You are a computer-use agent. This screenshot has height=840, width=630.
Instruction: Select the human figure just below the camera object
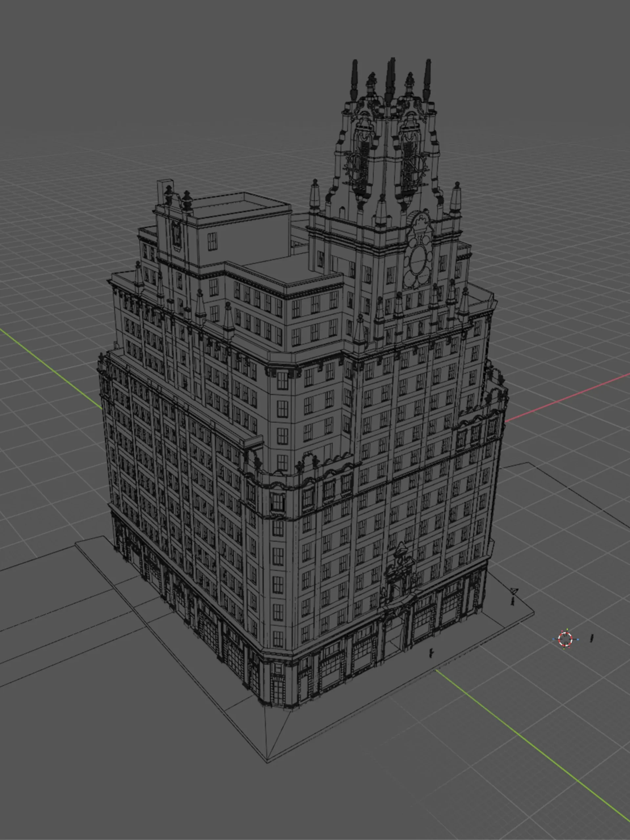coord(512,601)
